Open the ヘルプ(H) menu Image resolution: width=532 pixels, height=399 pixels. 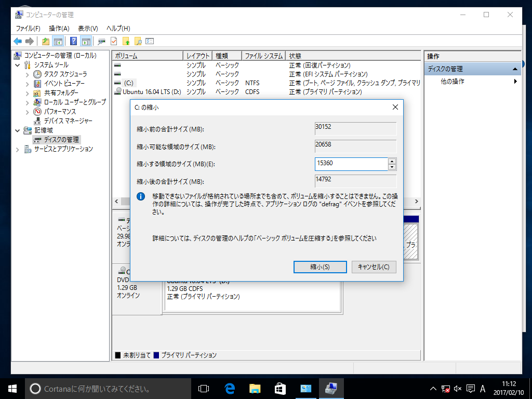tap(118, 29)
